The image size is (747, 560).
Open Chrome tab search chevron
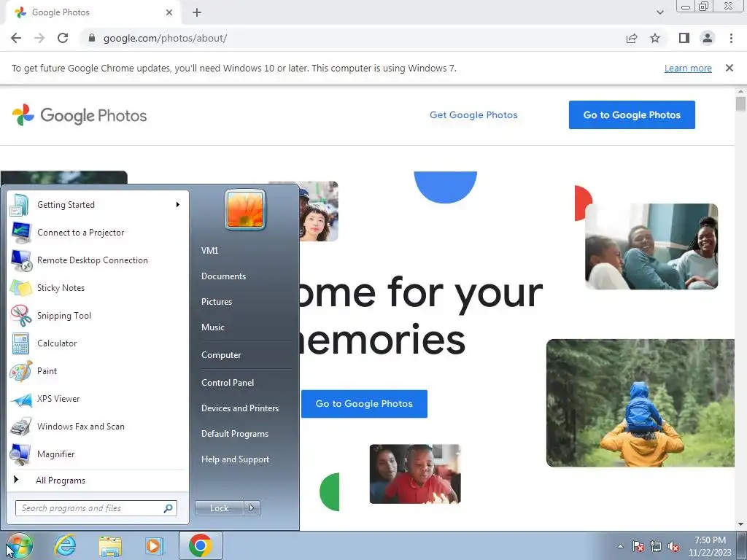pyautogui.click(x=659, y=12)
